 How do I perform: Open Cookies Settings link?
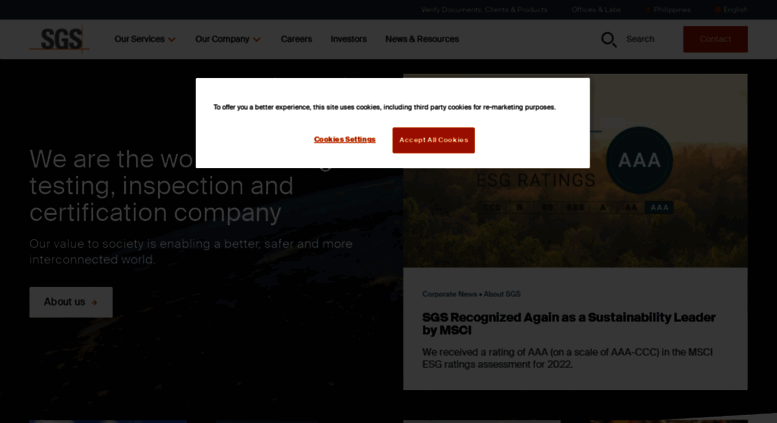coord(344,140)
